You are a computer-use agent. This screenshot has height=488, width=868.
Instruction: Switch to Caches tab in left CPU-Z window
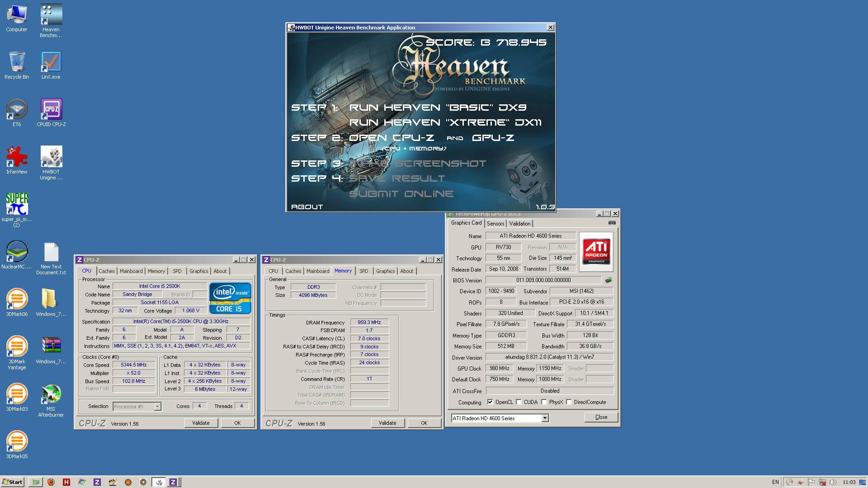(106, 271)
